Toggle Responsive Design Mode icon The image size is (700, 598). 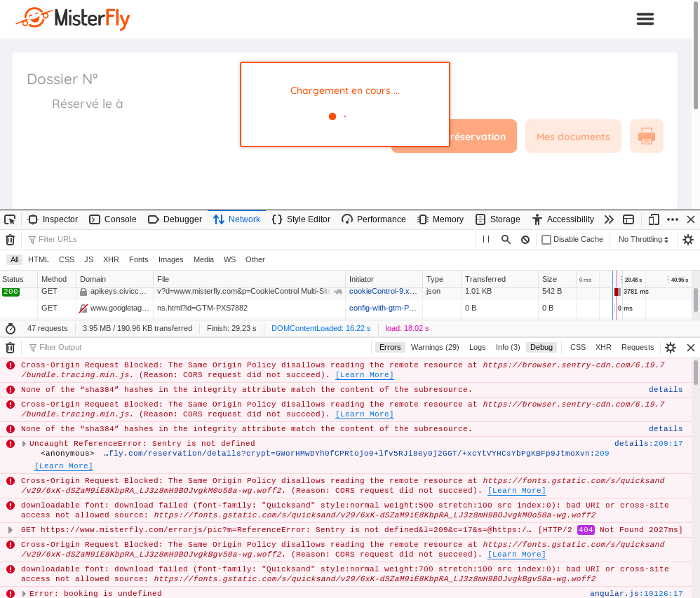pyautogui.click(x=654, y=219)
